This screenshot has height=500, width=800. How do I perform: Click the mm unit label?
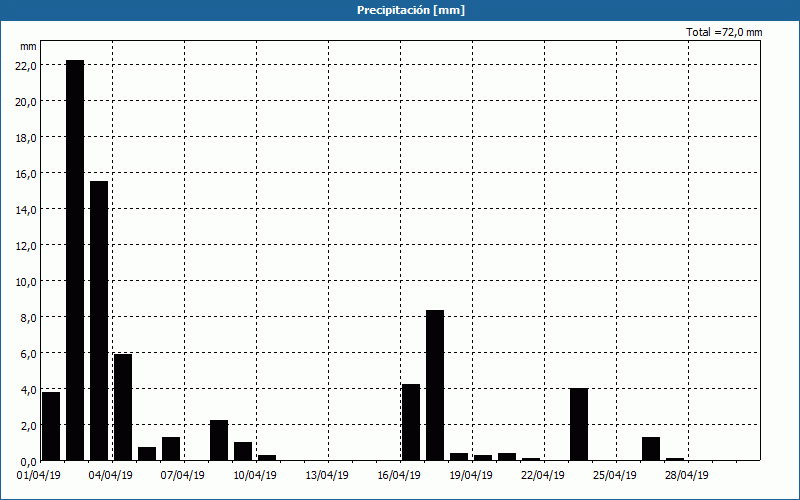28,46
